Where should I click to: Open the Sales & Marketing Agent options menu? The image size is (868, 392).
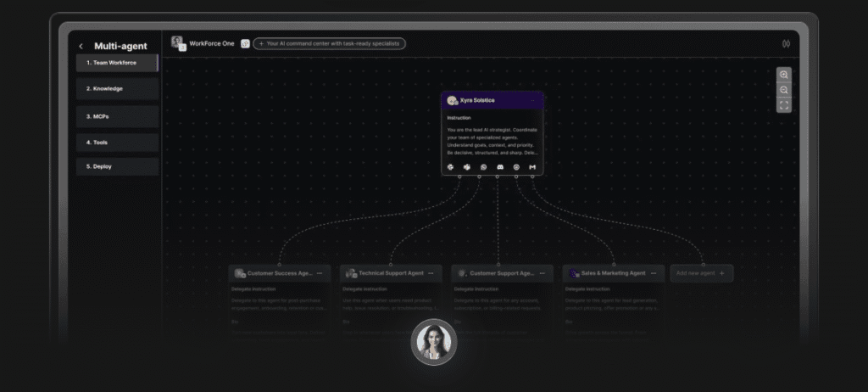[654, 273]
